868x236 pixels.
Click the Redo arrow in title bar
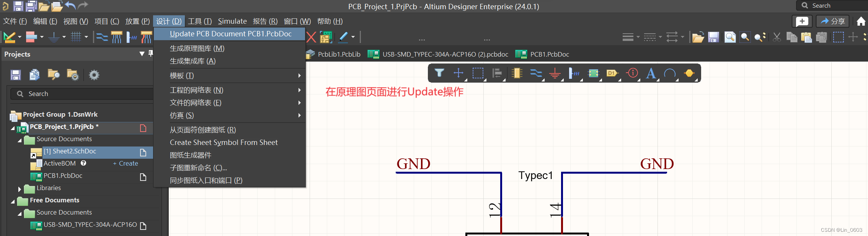(83, 5)
